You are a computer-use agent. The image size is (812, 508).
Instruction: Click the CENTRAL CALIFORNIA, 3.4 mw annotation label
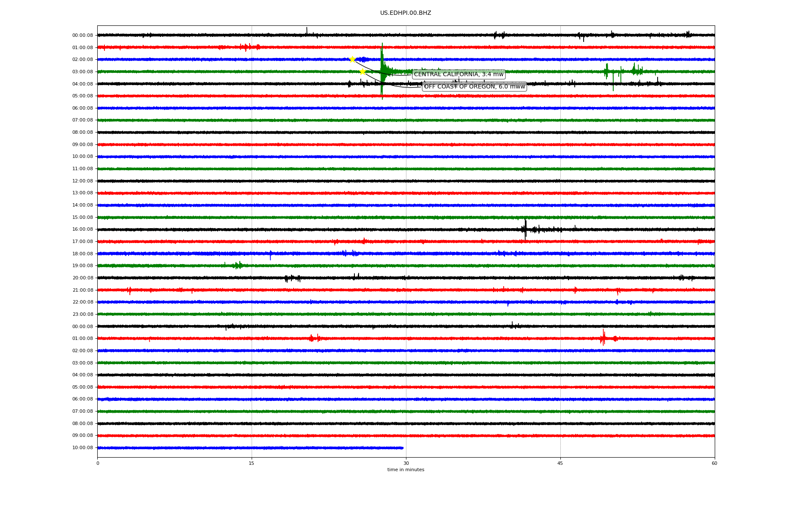pos(458,75)
